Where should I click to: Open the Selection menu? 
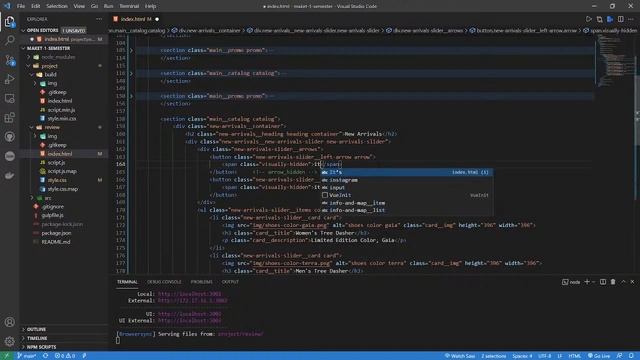[57, 6]
